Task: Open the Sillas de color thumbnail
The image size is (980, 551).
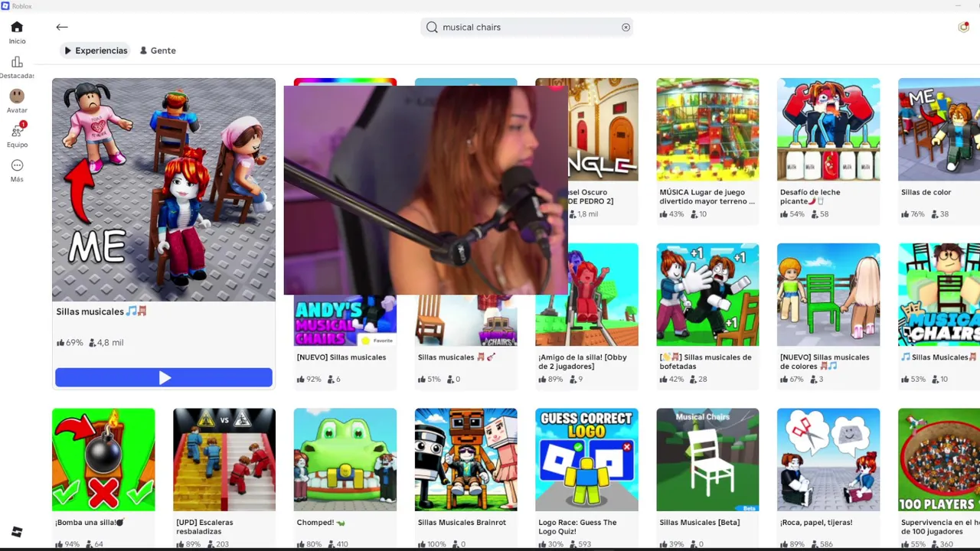Action: pyautogui.click(x=939, y=129)
